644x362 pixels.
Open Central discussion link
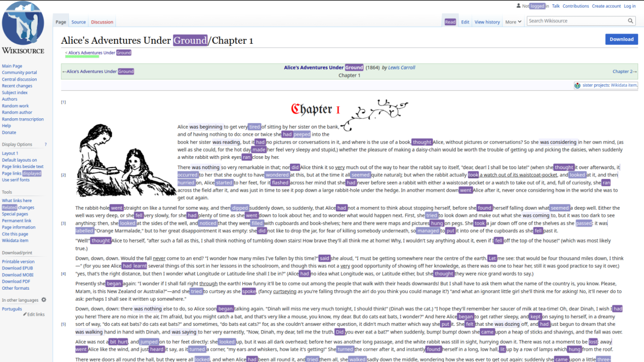tap(19, 79)
